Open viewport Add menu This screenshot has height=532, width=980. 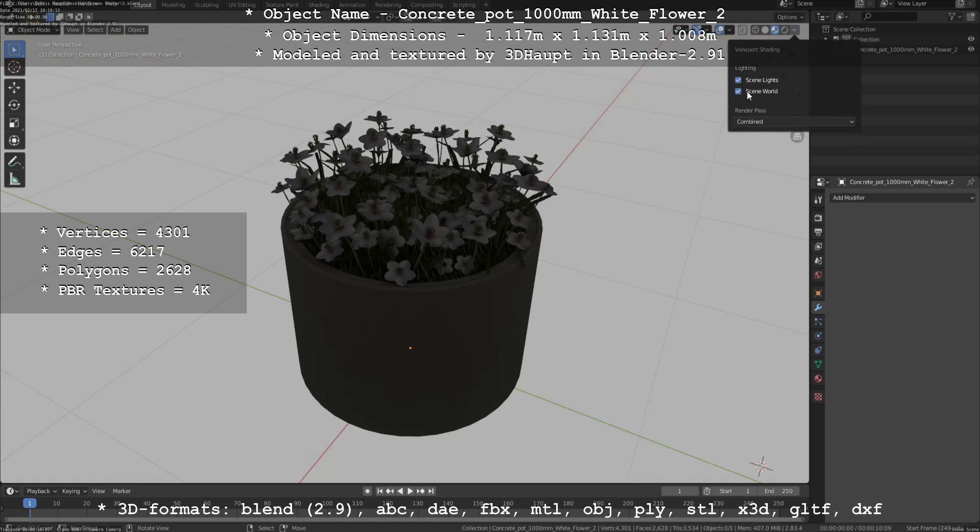tap(115, 30)
